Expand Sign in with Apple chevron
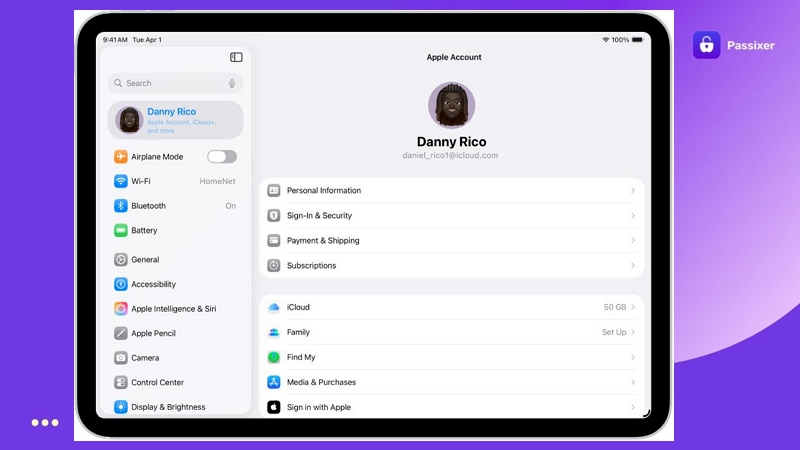This screenshot has width=800, height=450. [x=633, y=407]
